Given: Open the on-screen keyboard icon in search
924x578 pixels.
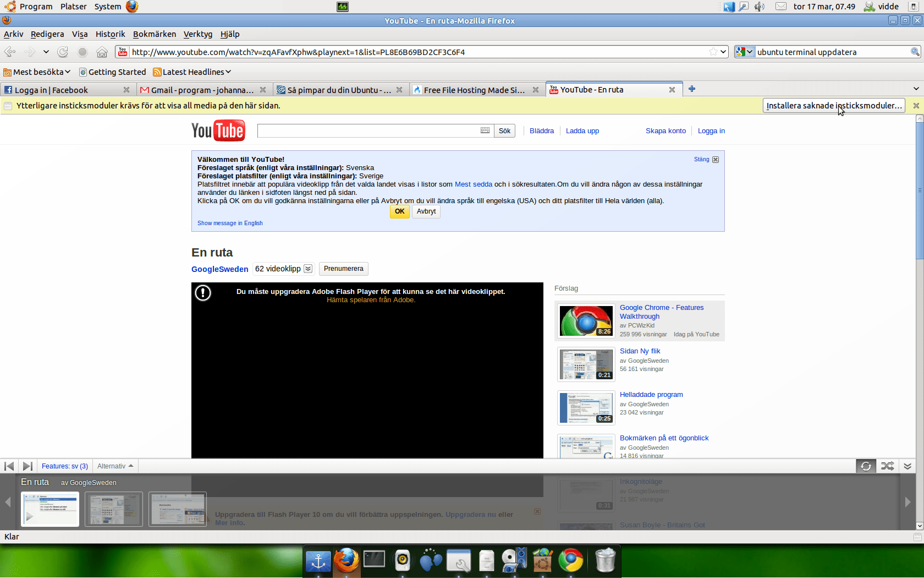Looking at the screenshot, I should tap(485, 130).
